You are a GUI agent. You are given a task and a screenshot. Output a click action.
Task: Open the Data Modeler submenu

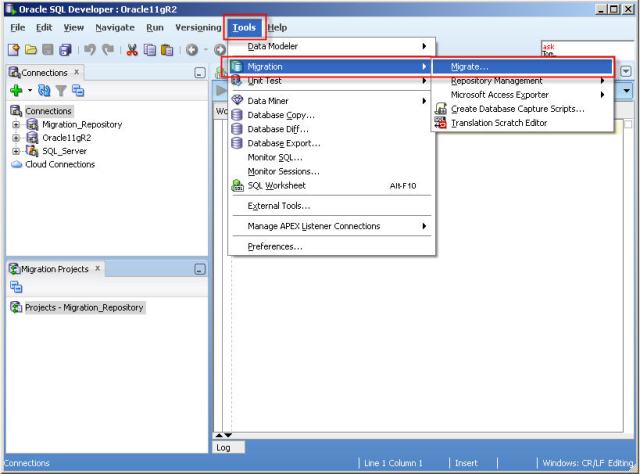(x=331, y=47)
